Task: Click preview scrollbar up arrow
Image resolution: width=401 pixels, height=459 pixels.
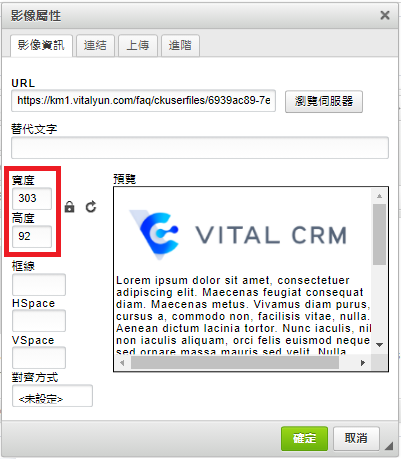Action: tap(379, 196)
